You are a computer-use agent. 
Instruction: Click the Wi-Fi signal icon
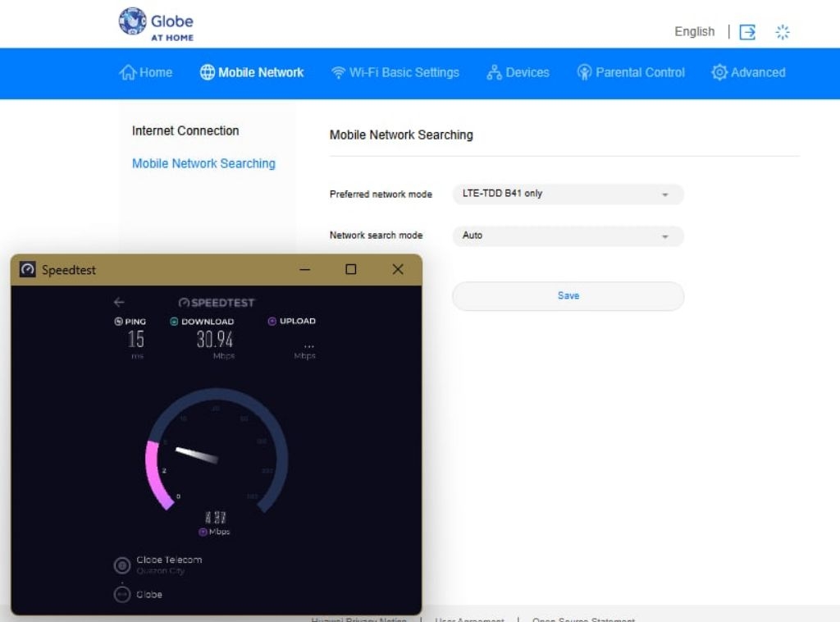tap(338, 73)
